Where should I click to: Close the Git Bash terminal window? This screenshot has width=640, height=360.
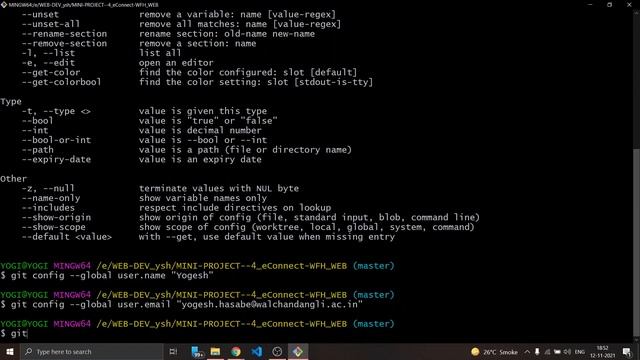(x=629, y=4)
